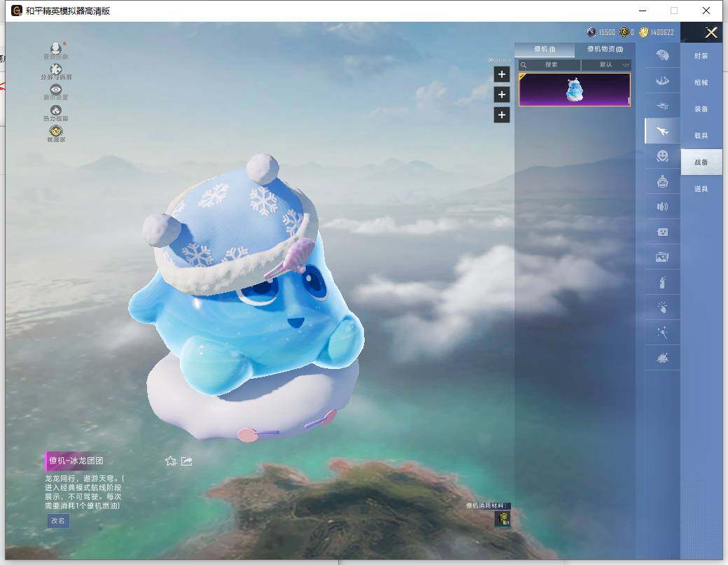Go to the 枪械 firearms menu
728x565 pixels.
pos(701,82)
